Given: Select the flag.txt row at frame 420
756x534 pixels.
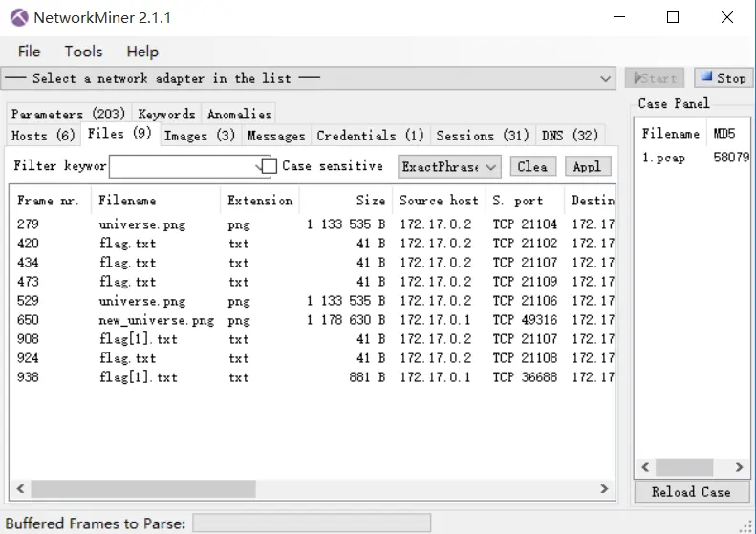Looking at the screenshot, I should (x=313, y=244).
